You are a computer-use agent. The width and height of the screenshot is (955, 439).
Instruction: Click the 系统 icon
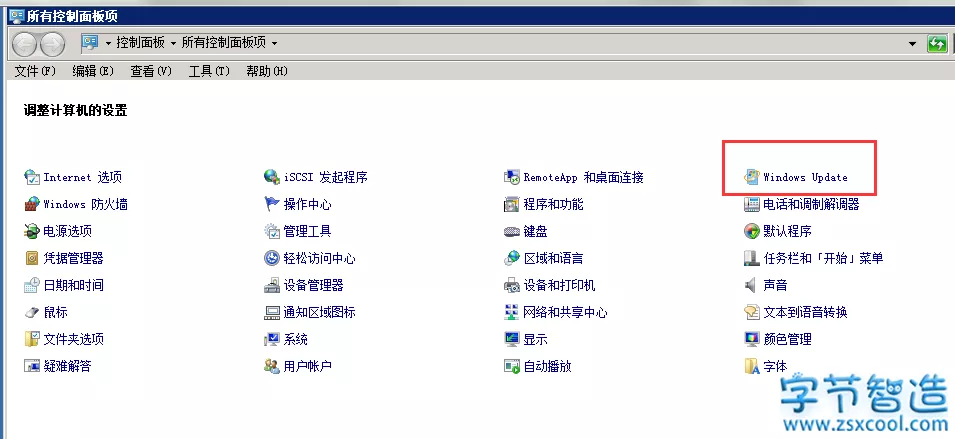point(272,339)
